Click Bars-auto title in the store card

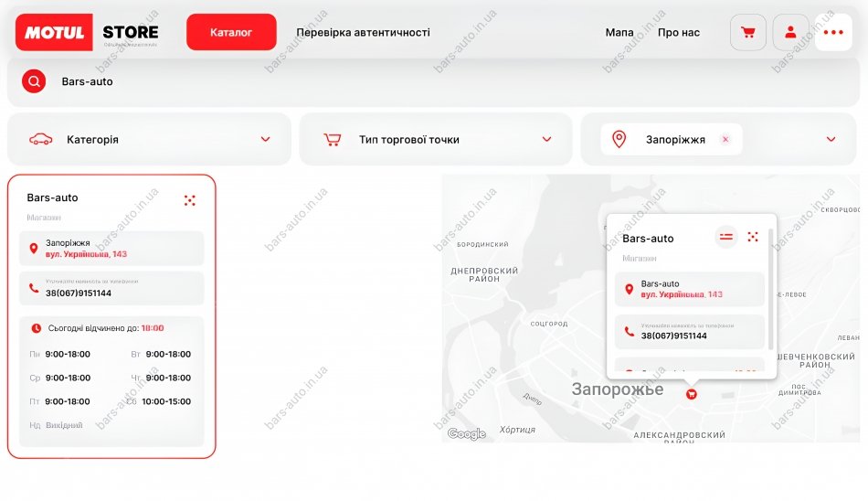pos(53,197)
